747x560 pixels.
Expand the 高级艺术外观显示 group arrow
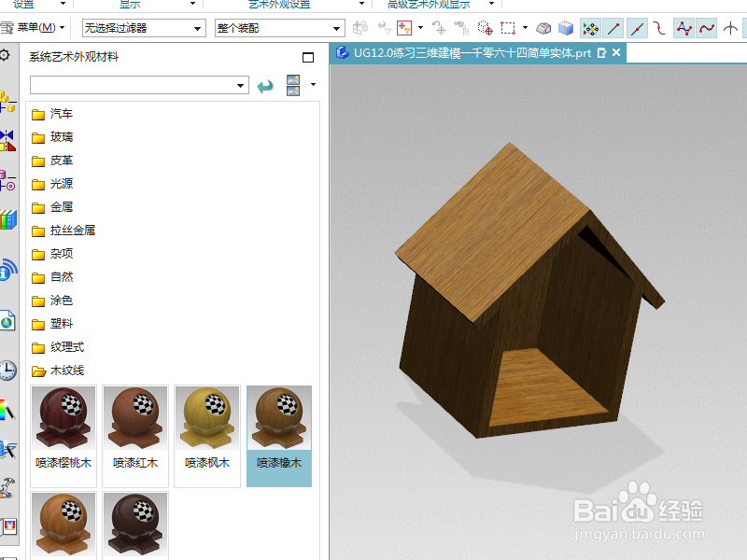(492, 4)
